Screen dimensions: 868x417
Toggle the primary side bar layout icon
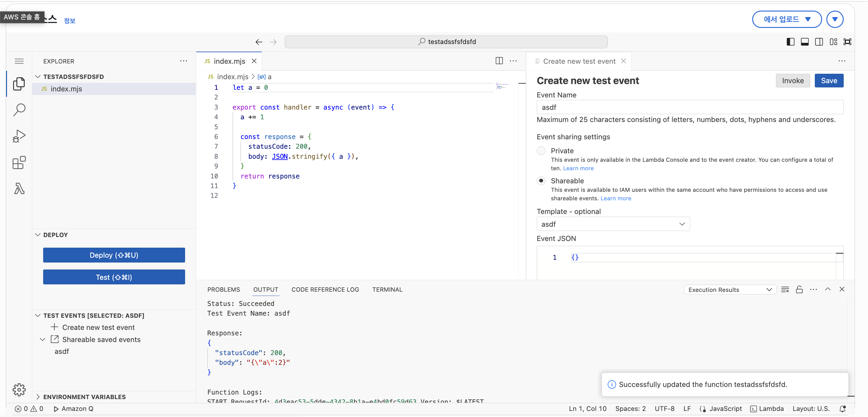pos(790,42)
